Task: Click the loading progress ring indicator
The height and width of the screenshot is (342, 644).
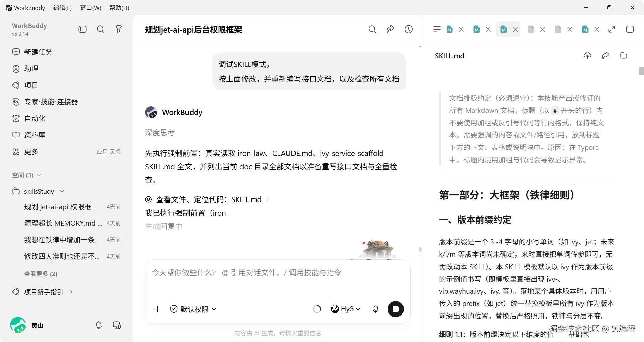Action: (317, 309)
